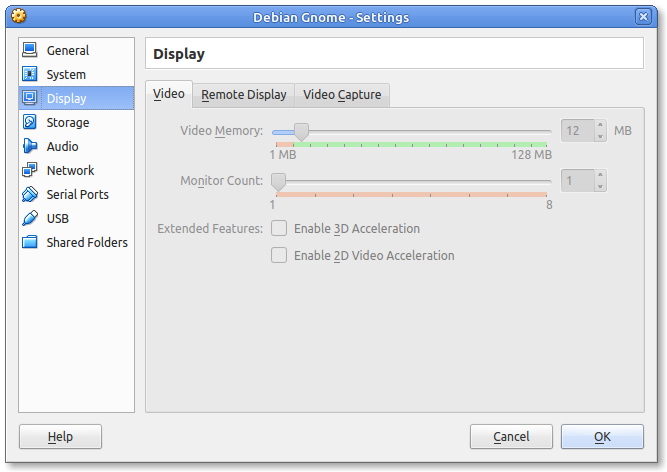Click the Storage disk icon in sidebar
This screenshot has width=667, height=472.
pyautogui.click(x=30, y=122)
